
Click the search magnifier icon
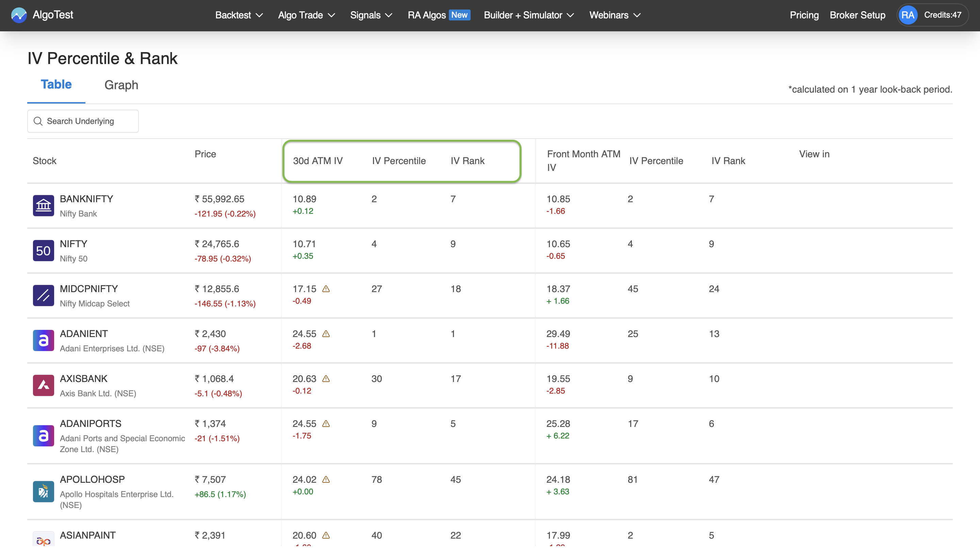[x=38, y=121]
